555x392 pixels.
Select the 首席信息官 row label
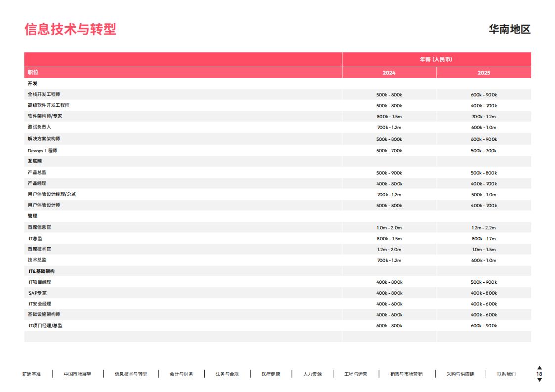coord(39,227)
